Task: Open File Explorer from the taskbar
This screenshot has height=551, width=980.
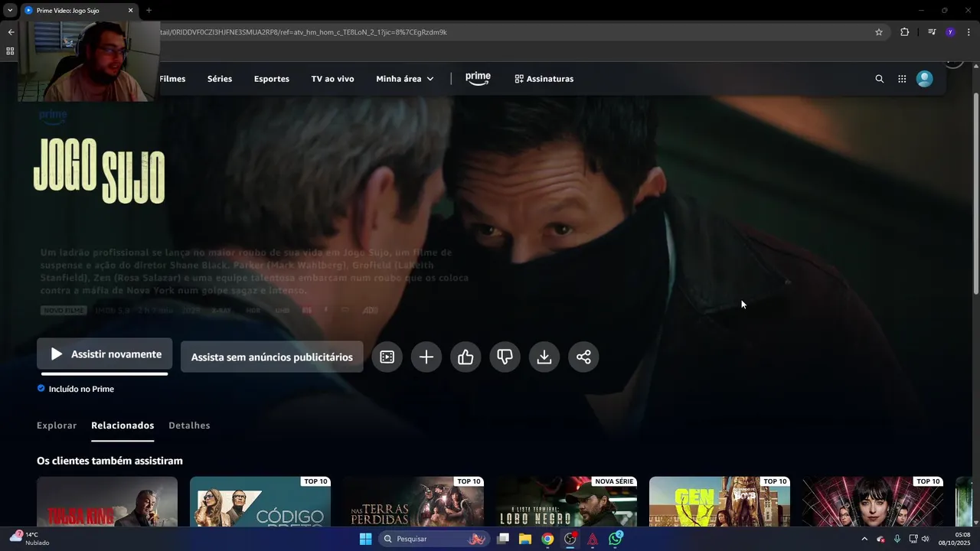Action: pos(525,539)
